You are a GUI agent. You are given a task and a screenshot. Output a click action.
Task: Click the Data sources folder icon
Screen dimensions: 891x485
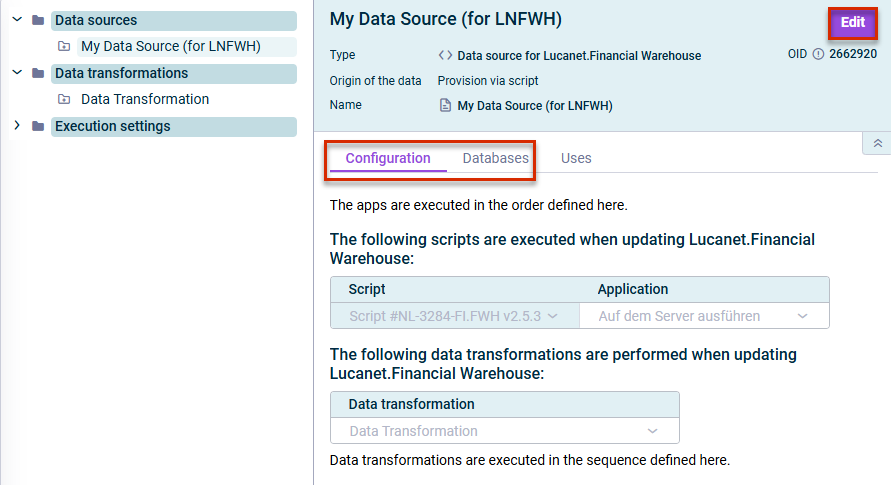point(38,20)
